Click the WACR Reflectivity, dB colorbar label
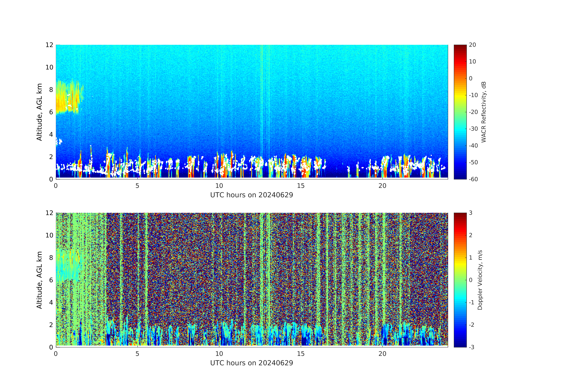This screenshot has height=392, width=571. click(484, 112)
